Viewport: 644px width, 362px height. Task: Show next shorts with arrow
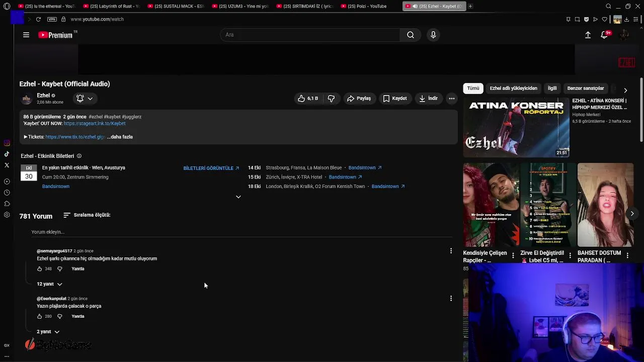(x=632, y=214)
